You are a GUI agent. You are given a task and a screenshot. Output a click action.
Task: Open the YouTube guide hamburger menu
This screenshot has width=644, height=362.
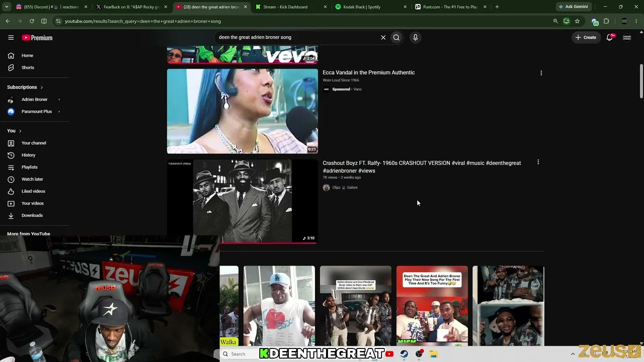[x=11, y=37]
